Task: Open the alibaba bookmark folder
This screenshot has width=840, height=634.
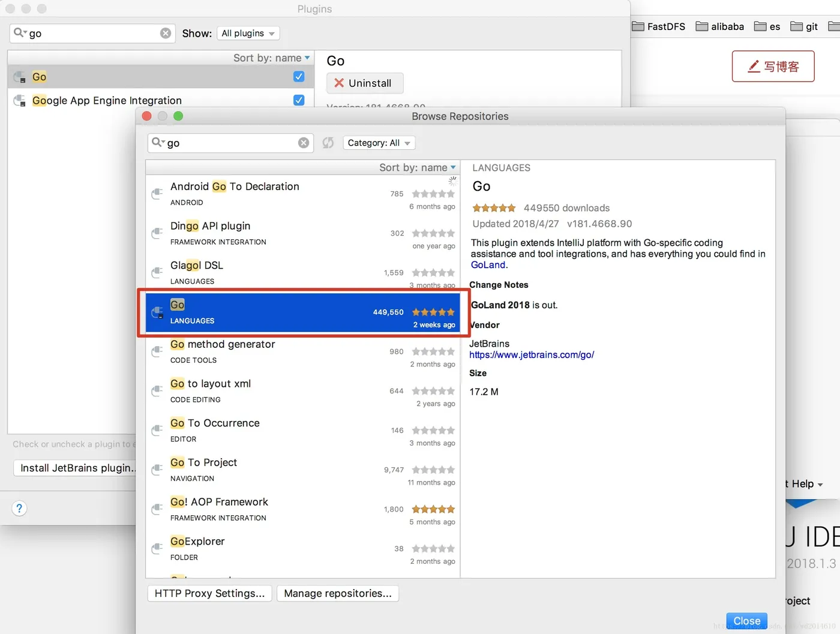Action: (720, 26)
